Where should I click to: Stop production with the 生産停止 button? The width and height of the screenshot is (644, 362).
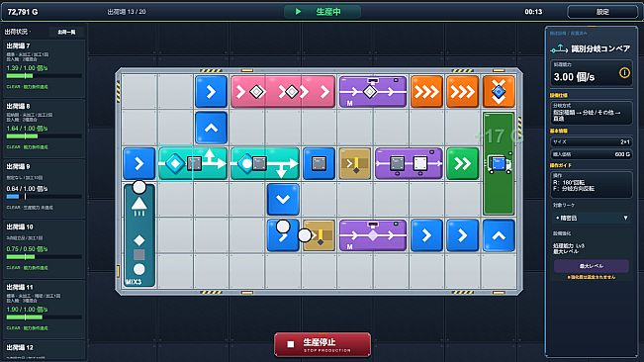coord(322,344)
